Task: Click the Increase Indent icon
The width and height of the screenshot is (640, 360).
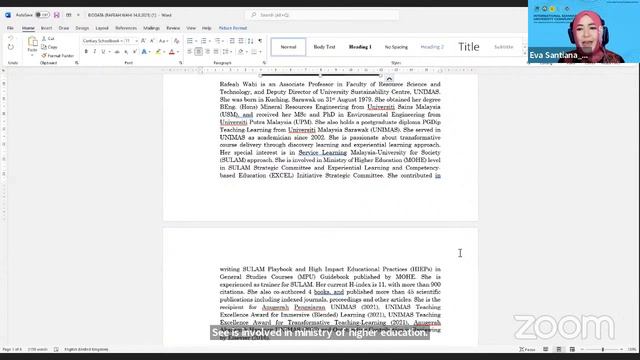Action: tap(241, 41)
